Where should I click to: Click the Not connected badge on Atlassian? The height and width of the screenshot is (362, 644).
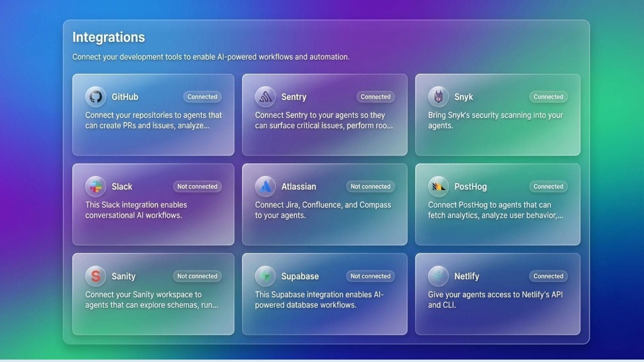click(370, 186)
